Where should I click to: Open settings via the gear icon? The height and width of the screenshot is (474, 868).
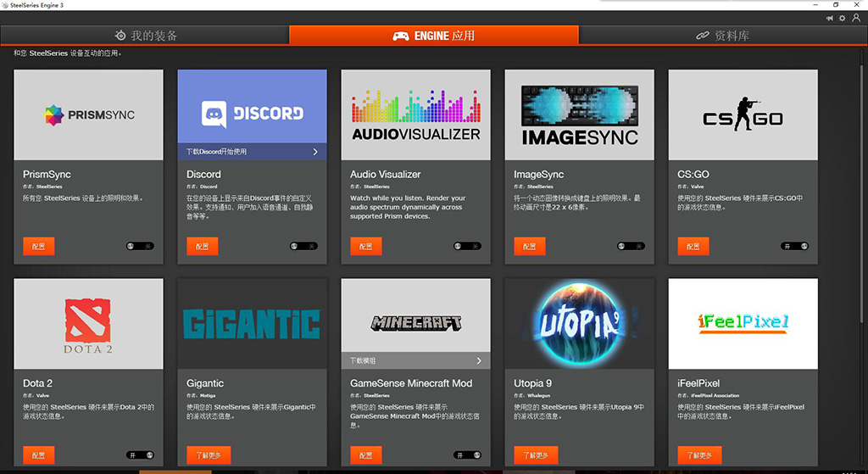click(842, 18)
